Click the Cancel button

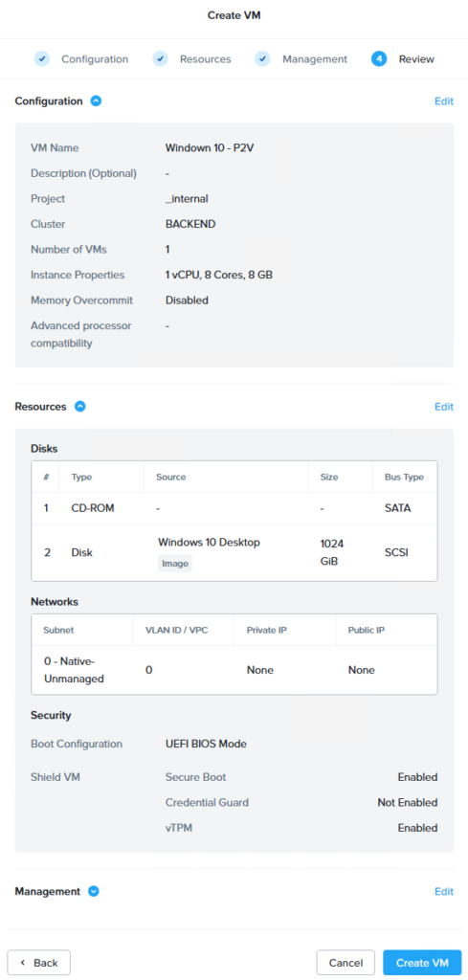point(345,963)
